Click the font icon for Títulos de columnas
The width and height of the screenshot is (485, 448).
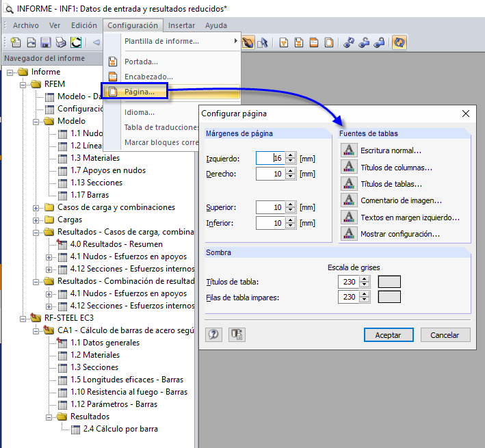(x=349, y=167)
